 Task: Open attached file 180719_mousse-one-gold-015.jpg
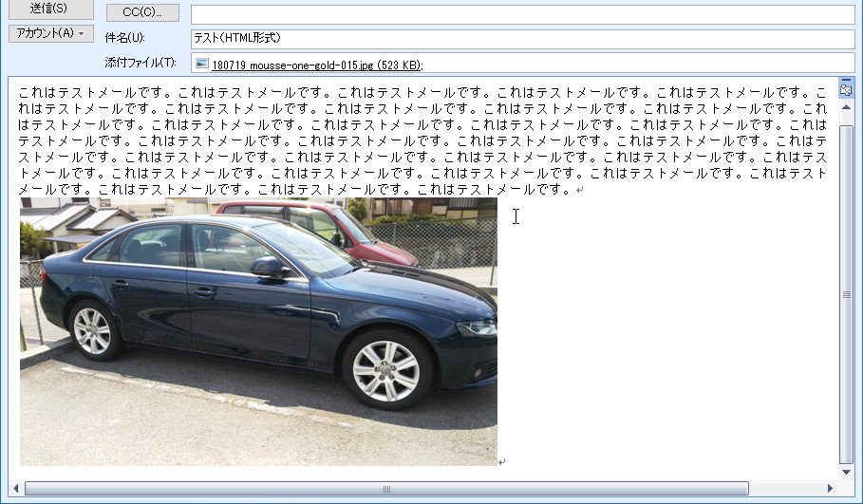(x=317, y=65)
